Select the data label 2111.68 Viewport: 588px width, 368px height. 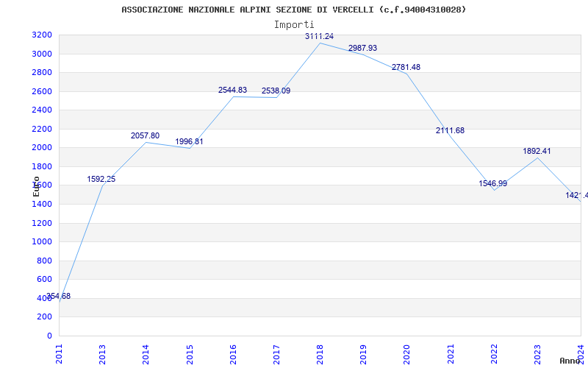450,130
